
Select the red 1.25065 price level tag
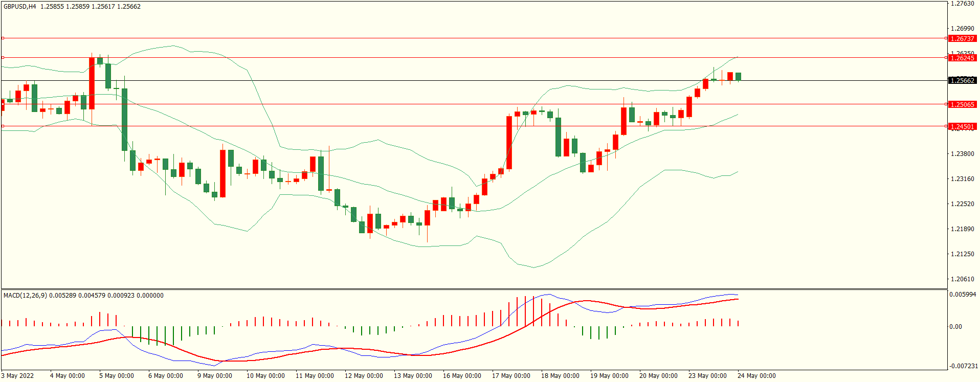(962, 104)
